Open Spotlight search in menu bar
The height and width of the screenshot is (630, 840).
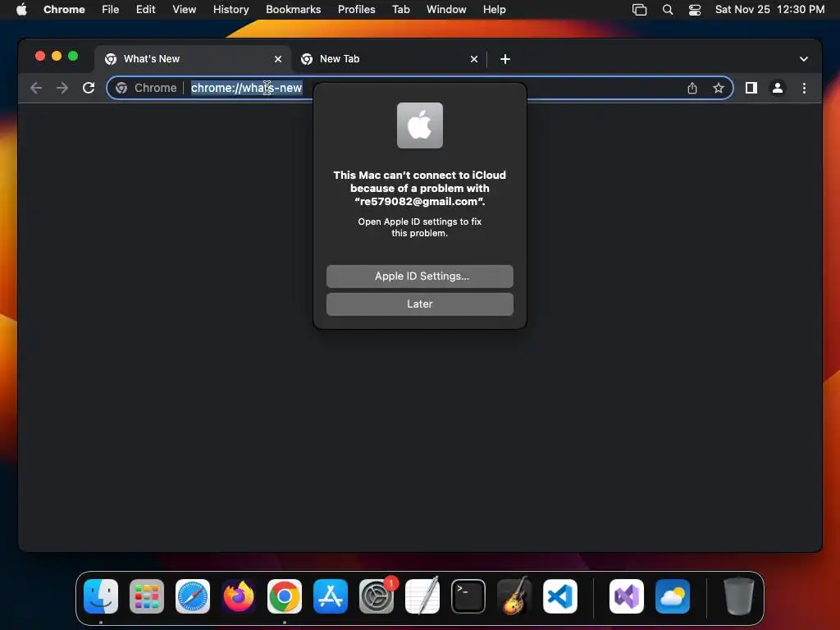point(668,10)
